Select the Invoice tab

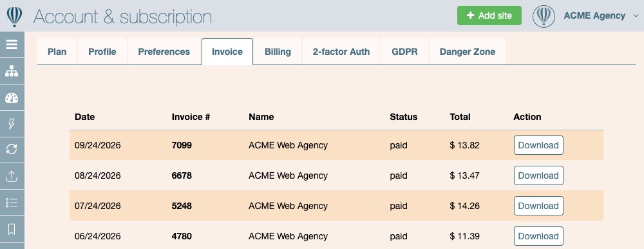pos(227,52)
